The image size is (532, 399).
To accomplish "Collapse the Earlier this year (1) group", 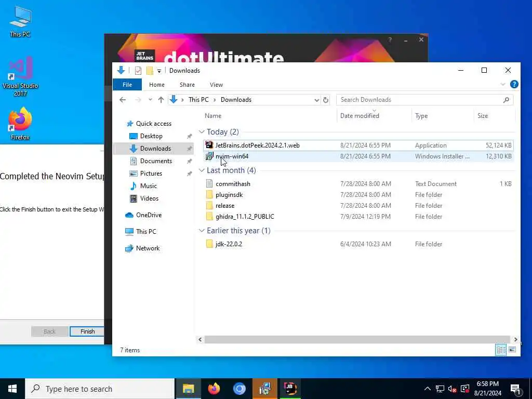I will [202, 230].
